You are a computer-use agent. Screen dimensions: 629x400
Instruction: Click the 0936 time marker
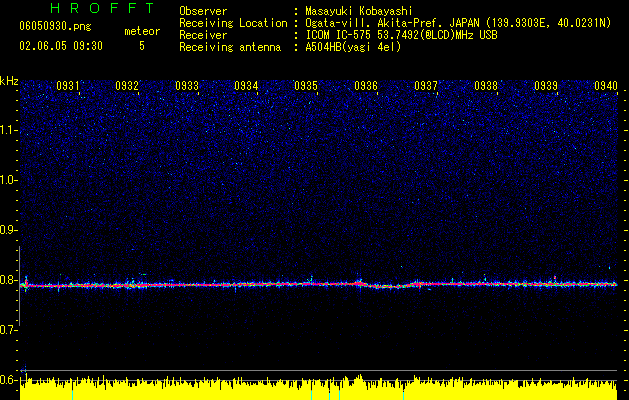[366, 86]
